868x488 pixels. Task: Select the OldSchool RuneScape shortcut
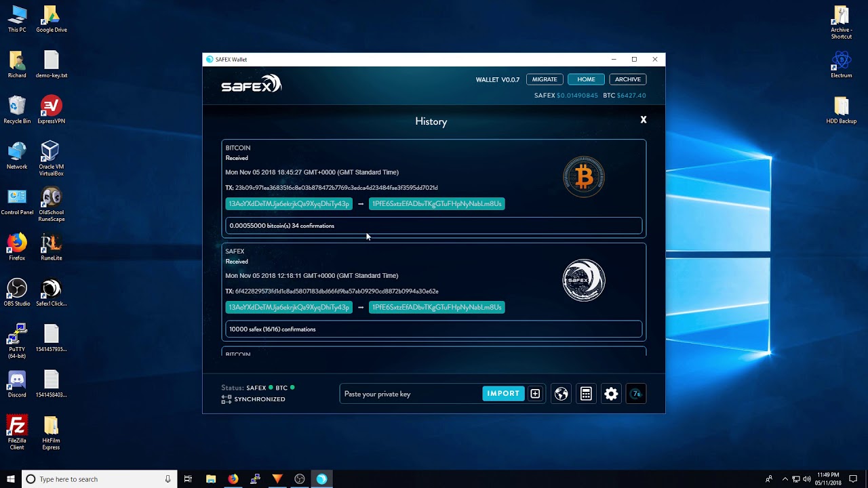tap(52, 204)
